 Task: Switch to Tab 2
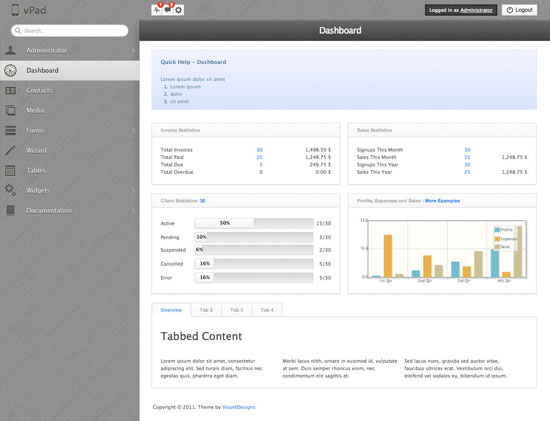[x=206, y=310]
